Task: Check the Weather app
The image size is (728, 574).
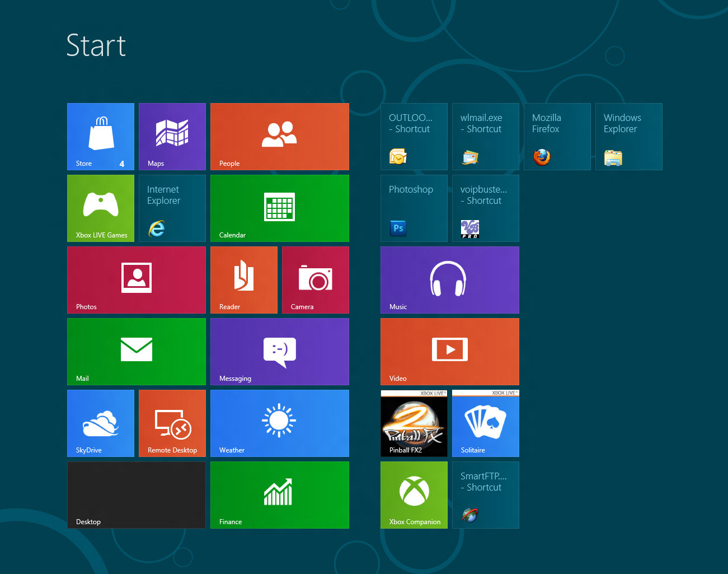Action: point(279,423)
